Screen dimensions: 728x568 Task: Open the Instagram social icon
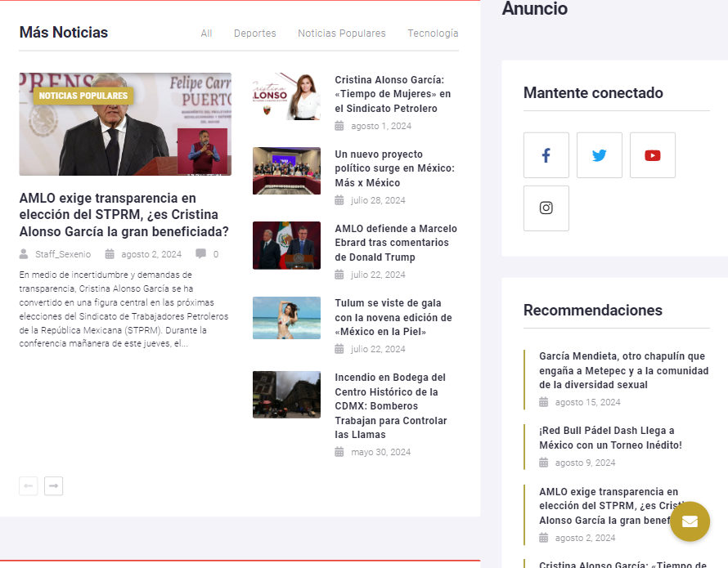click(x=546, y=208)
